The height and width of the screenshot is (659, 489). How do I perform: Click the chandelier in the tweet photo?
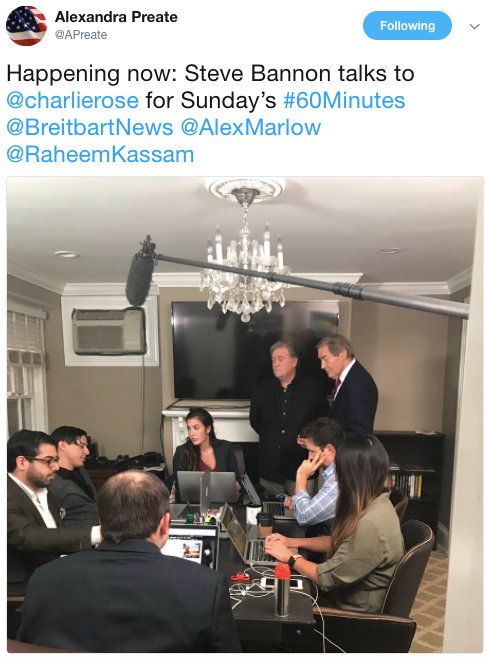click(244, 252)
